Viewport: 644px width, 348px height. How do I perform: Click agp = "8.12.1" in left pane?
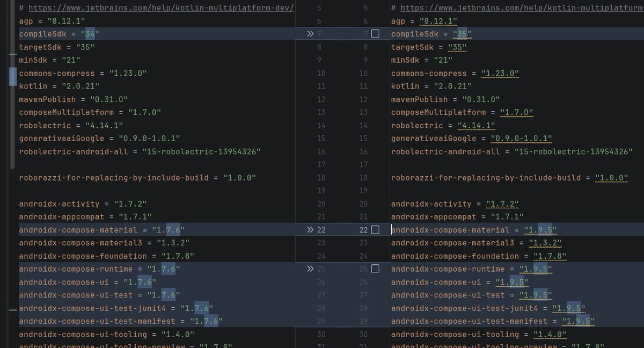(52, 21)
